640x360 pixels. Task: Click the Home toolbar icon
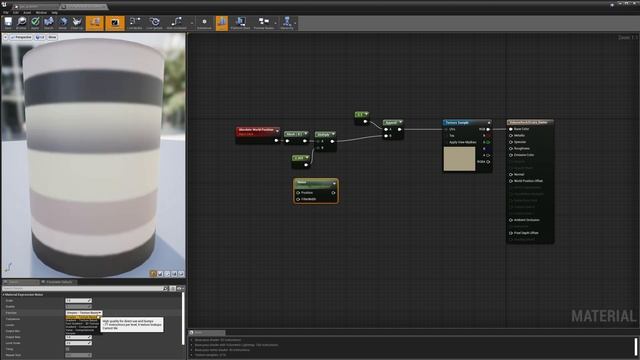pyautogui.click(x=63, y=23)
